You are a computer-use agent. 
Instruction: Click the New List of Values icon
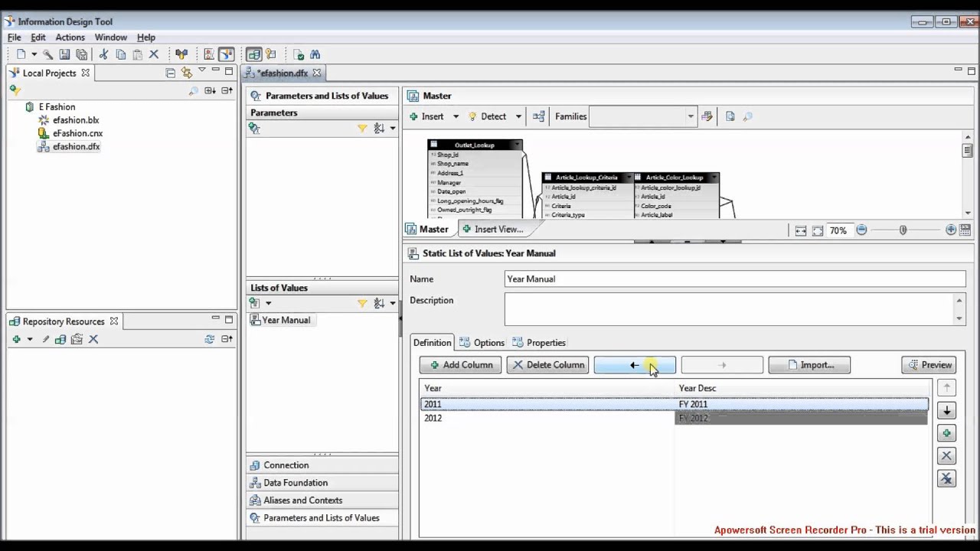click(254, 303)
